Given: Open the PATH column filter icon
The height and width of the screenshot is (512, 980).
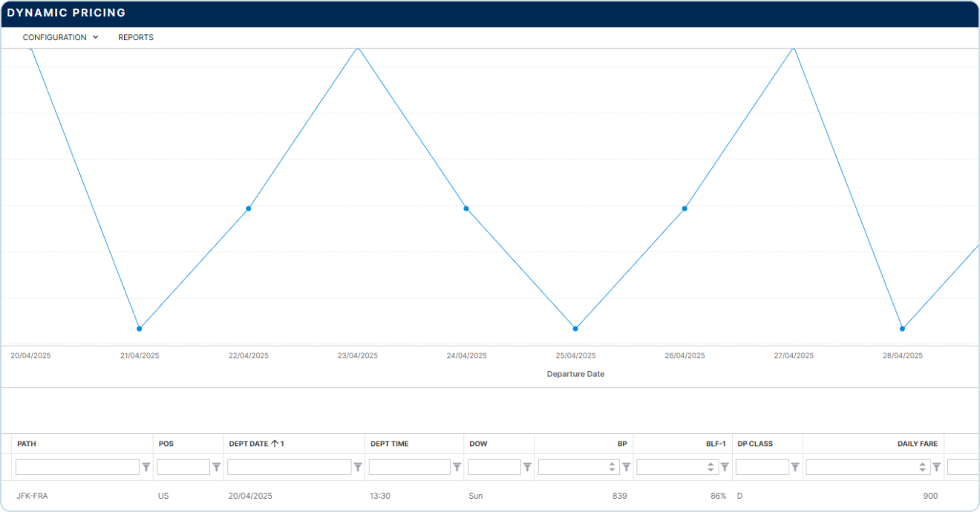Looking at the screenshot, I should click(x=146, y=467).
